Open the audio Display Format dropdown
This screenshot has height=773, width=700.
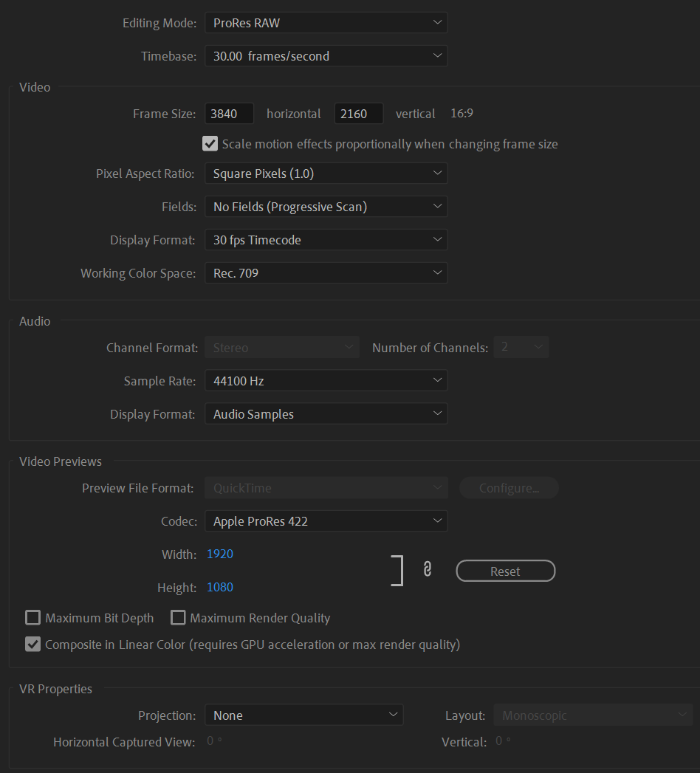326,413
